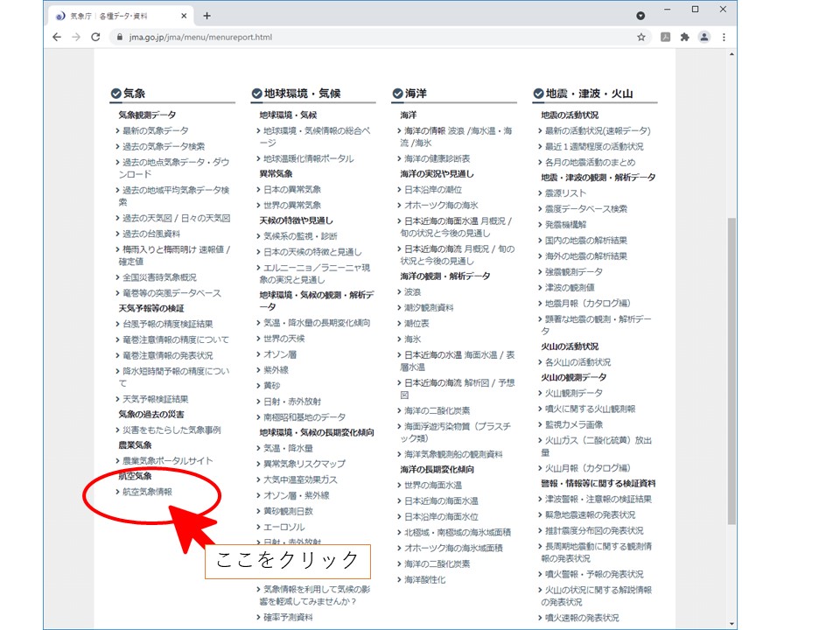The height and width of the screenshot is (630, 840).
Task: Open オホーツク海の海氷 link
Action: tap(441, 205)
